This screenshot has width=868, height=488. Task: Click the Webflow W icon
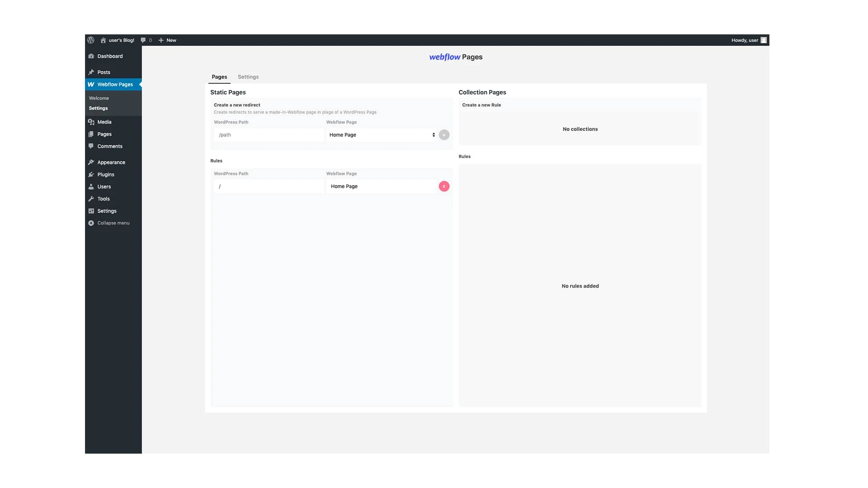point(91,84)
